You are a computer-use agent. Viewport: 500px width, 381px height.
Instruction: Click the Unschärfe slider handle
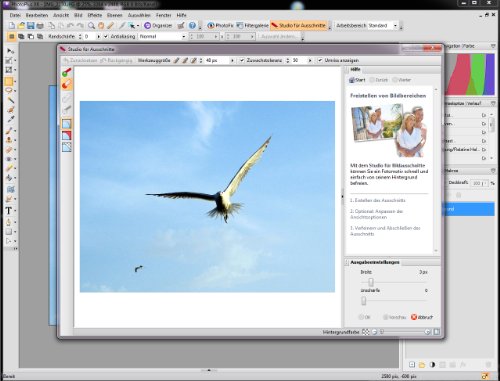(364, 301)
